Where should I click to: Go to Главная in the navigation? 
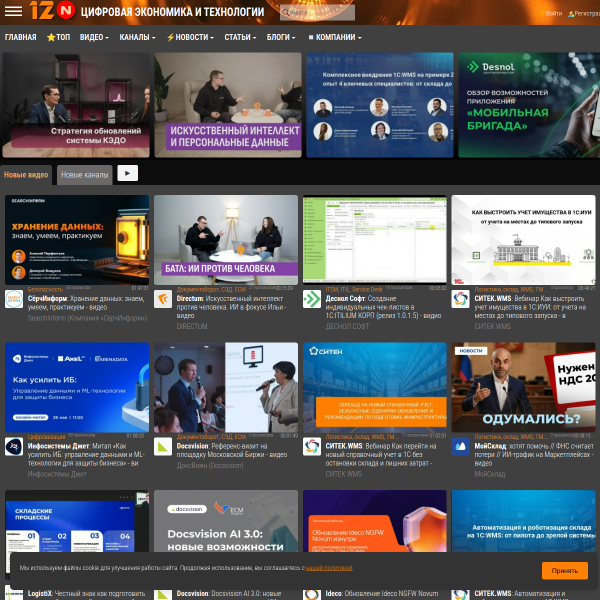coord(21,37)
